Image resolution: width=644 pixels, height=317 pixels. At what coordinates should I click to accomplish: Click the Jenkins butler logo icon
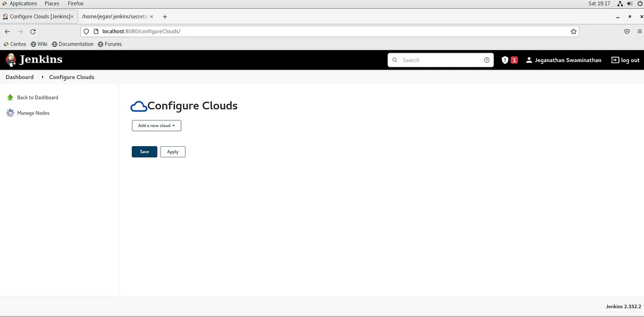pyautogui.click(x=11, y=60)
